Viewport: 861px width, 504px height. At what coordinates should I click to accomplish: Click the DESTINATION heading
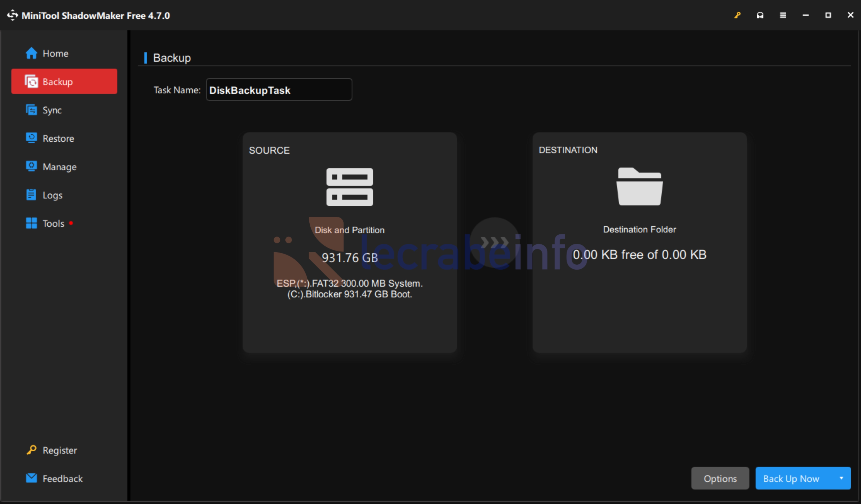(568, 150)
